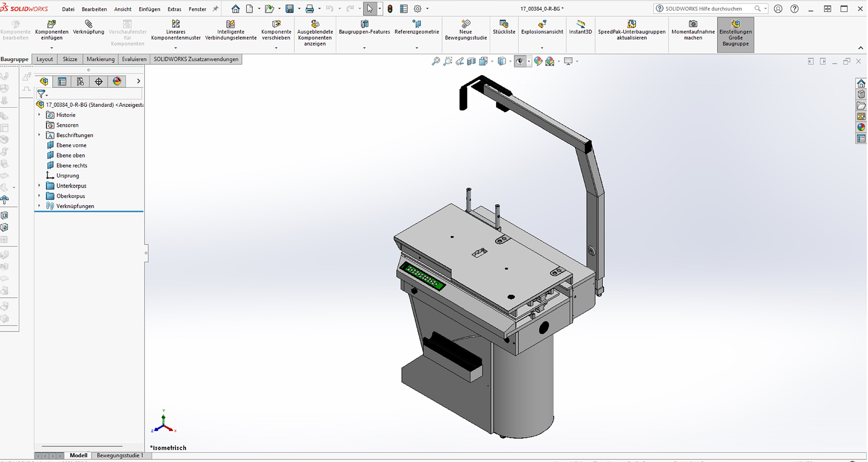Expand the Oberkorpus folder
This screenshot has height=462, width=868.
[x=39, y=196]
